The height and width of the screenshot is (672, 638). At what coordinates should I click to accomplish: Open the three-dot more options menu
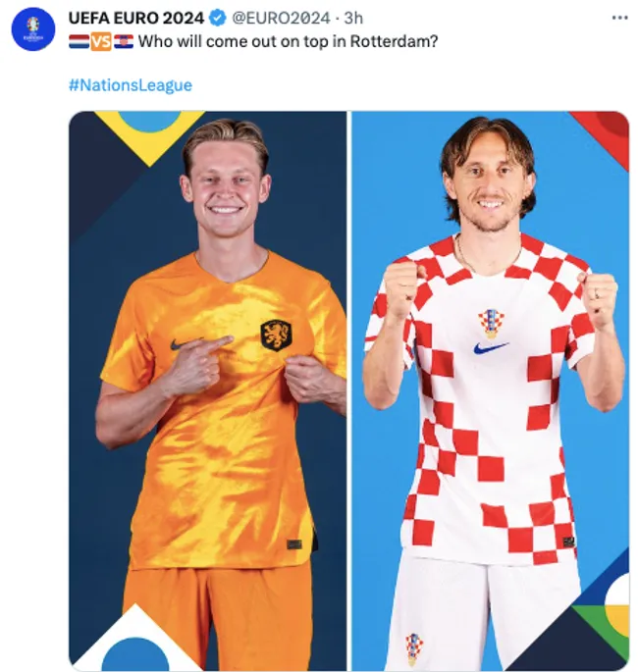tap(619, 18)
